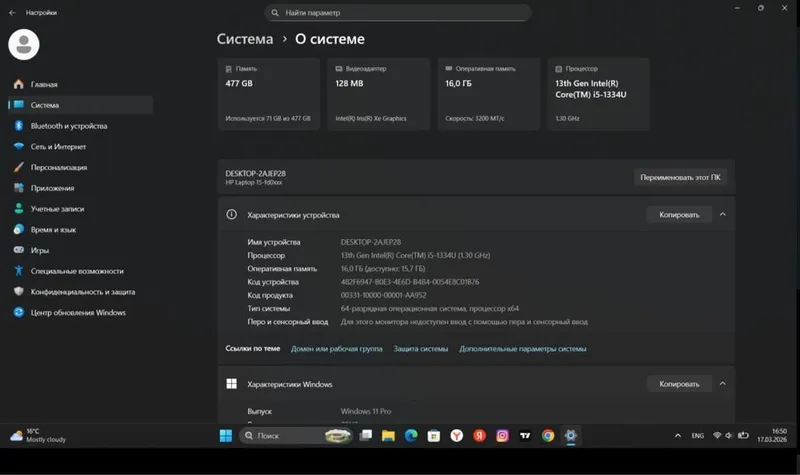Open the Процессор info card

pyautogui.click(x=598, y=94)
